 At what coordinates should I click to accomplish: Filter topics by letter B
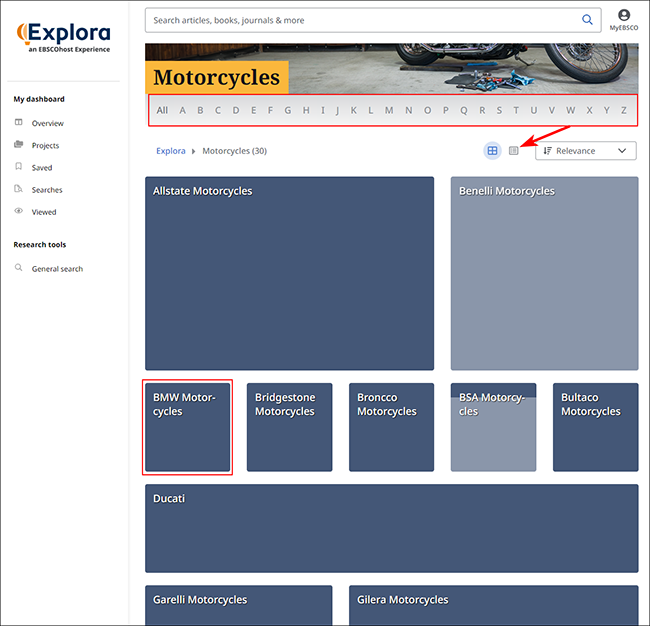200,110
